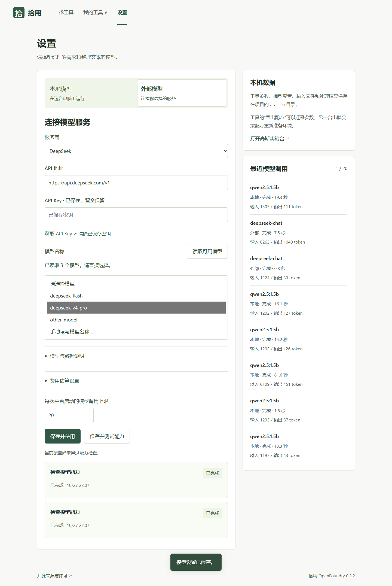Screen dimensions: 392x586
Task: Click the 读取可用模型 button
Action: tap(207, 251)
